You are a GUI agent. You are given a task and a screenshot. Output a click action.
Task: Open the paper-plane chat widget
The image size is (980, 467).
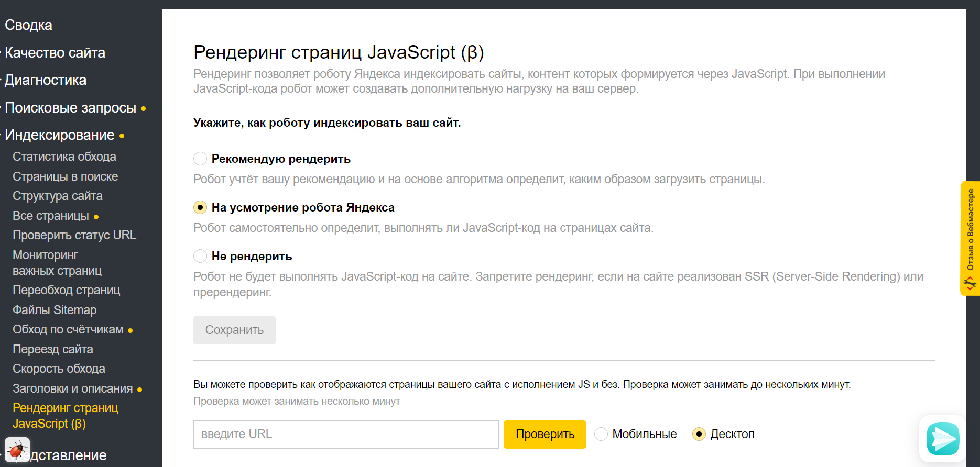point(942,439)
